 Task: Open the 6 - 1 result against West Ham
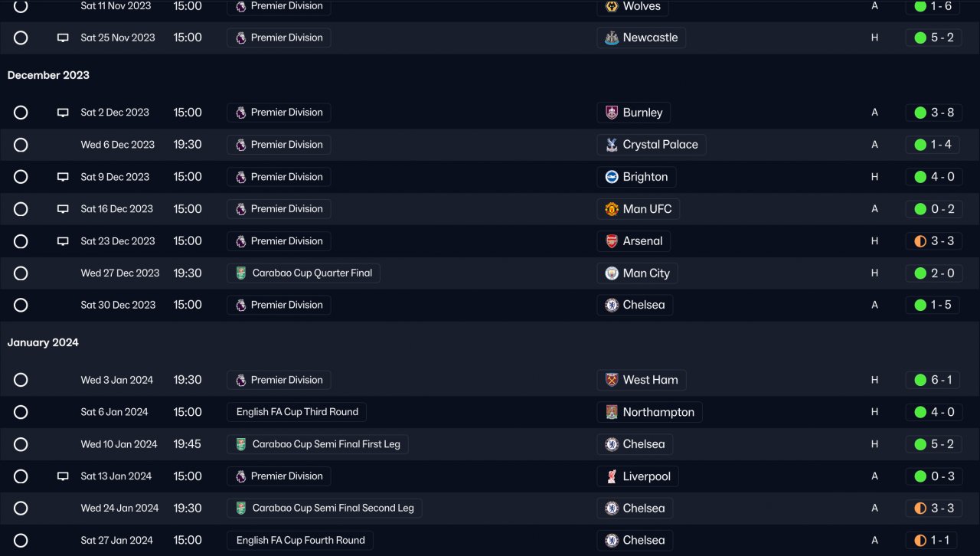pos(934,380)
